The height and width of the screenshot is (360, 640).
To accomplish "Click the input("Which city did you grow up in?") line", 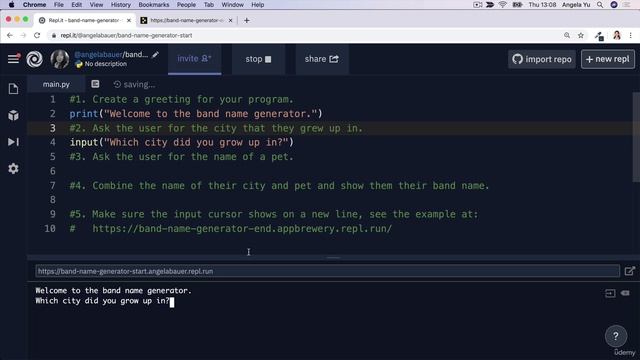I will tap(182, 142).
